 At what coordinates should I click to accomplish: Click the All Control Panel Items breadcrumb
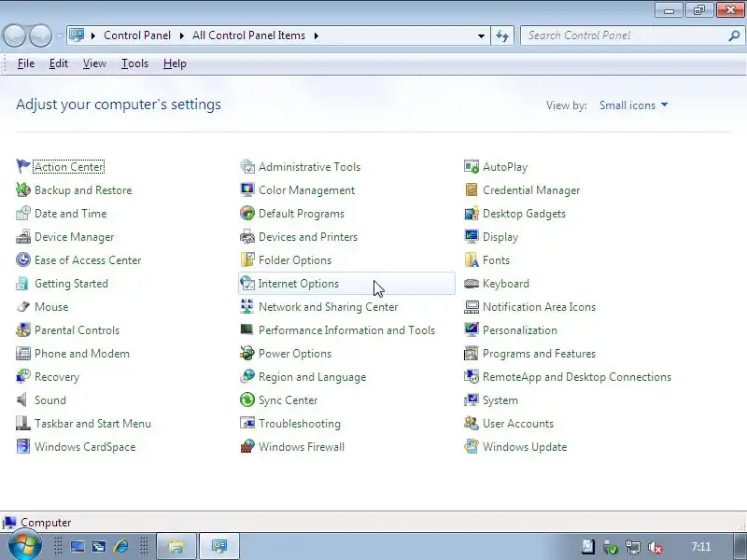pyautogui.click(x=248, y=35)
